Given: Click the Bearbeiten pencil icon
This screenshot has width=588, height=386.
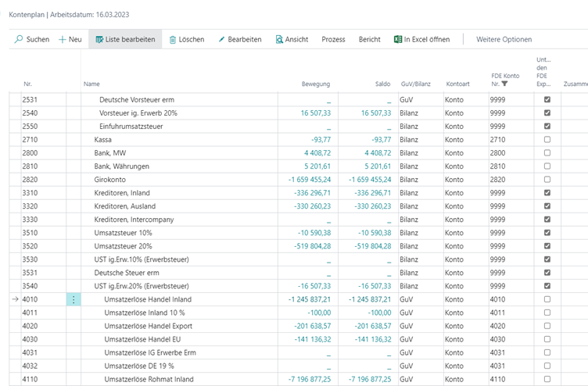Looking at the screenshot, I should [222, 39].
